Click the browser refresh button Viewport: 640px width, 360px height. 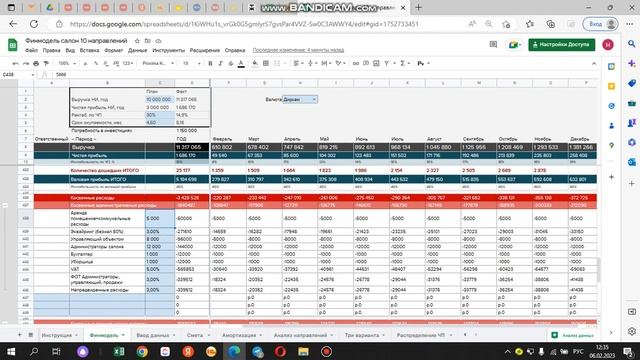(34, 24)
